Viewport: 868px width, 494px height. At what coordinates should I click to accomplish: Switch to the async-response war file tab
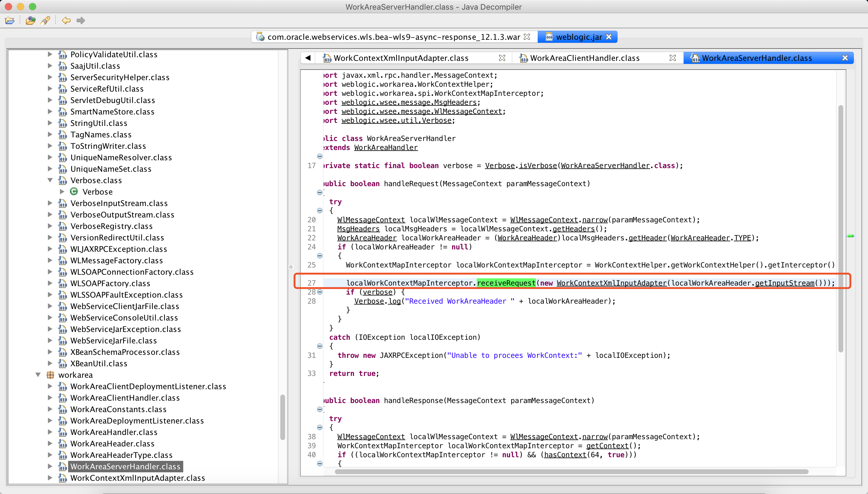point(393,37)
